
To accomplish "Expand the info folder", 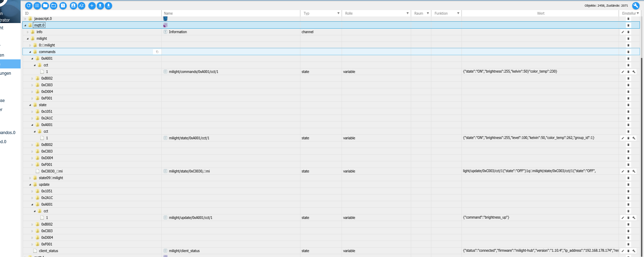I will coord(28,32).
